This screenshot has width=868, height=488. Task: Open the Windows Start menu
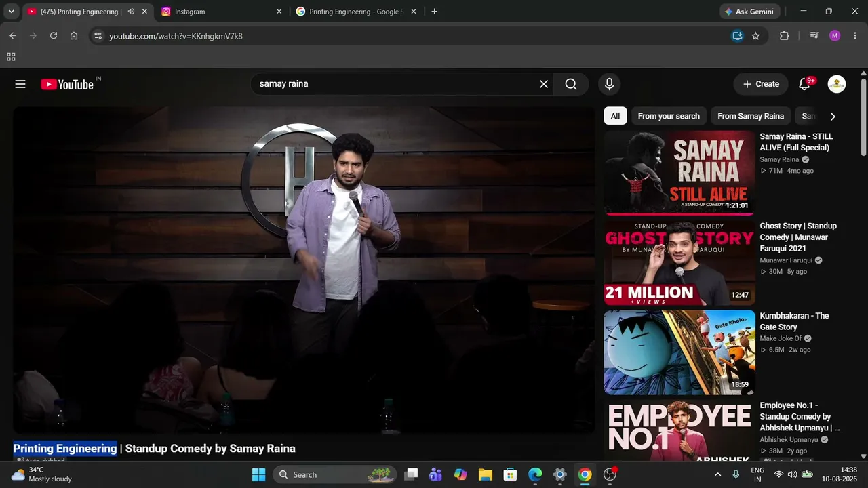[x=259, y=474]
